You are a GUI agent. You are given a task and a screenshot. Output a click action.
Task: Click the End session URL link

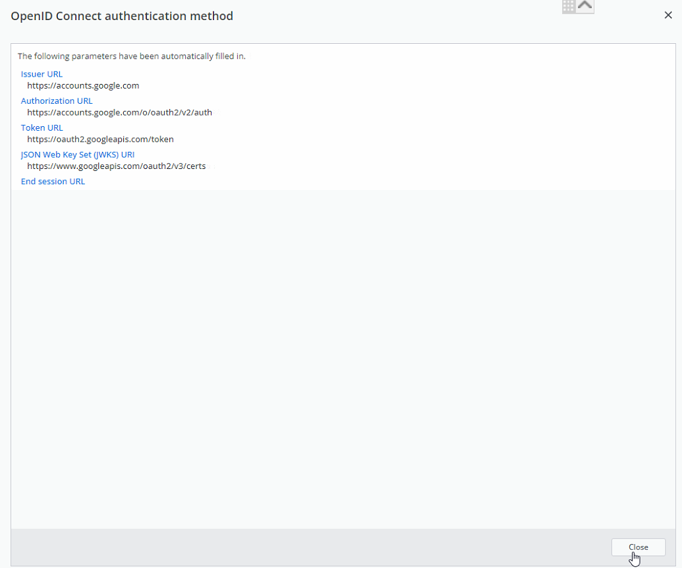tap(53, 182)
